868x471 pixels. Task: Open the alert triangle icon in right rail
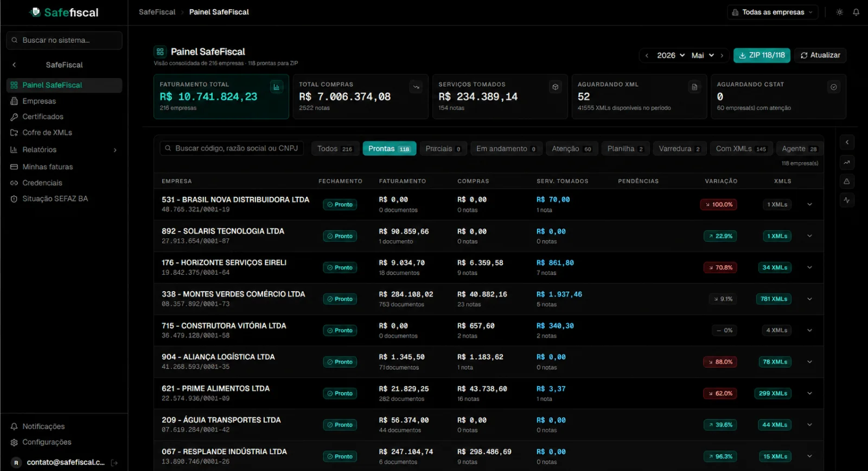click(x=847, y=181)
